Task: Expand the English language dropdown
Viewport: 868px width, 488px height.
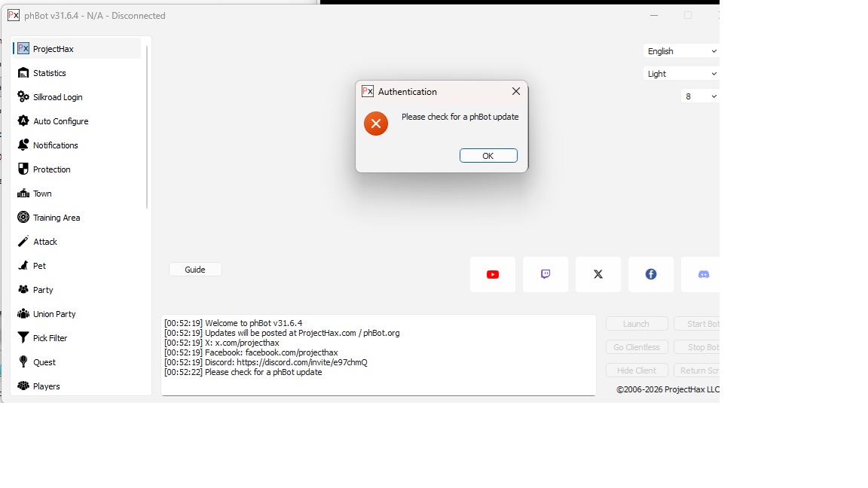Action: (681, 51)
